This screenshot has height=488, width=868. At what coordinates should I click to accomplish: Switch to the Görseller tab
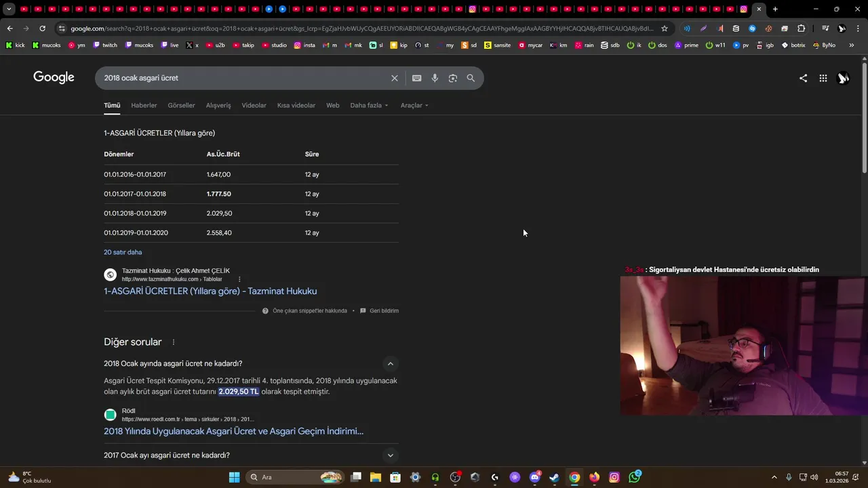pyautogui.click(x=181, y=105)
